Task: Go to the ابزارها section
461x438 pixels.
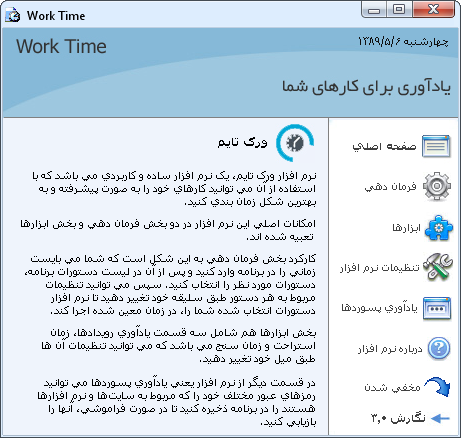Action: coord(406,228)
